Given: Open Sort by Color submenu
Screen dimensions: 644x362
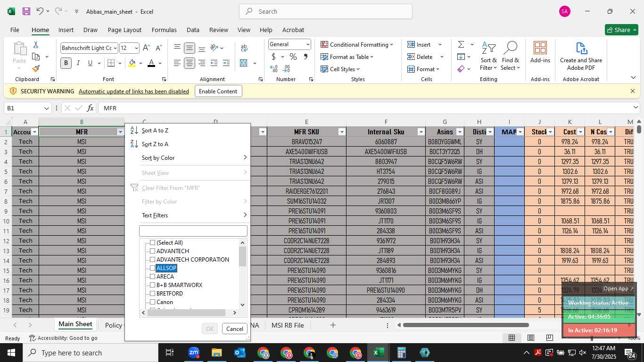Looking at the screenshot, I should point(187,158).
